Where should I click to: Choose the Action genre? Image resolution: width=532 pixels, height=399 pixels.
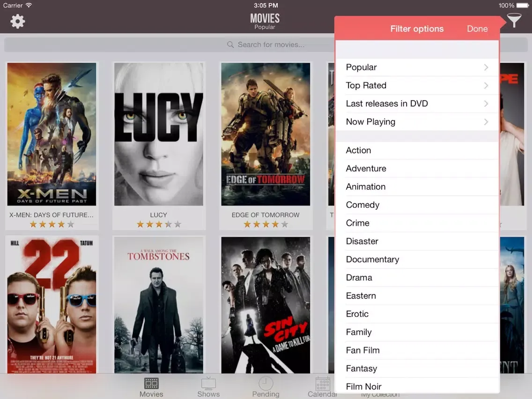(417, 150)
